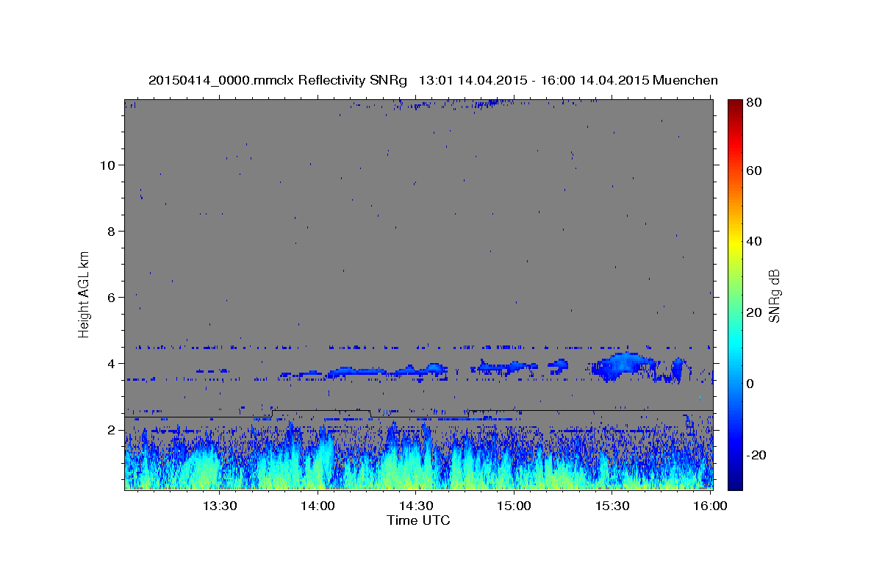Viewport: 882px width, 588px height.
Task: Click the colorbar value 40
Action: pyautogui.click(x=754, y=241)
